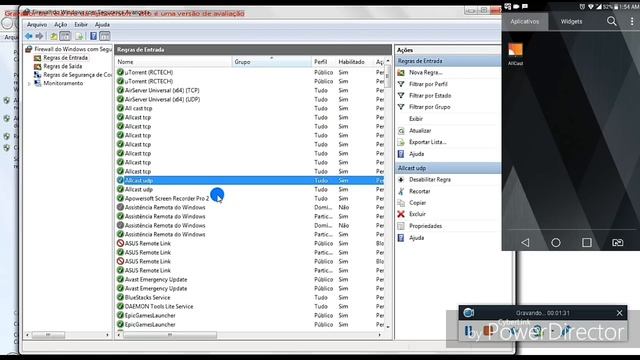Click the Help toolbar icon with question mark

point(93,36)
